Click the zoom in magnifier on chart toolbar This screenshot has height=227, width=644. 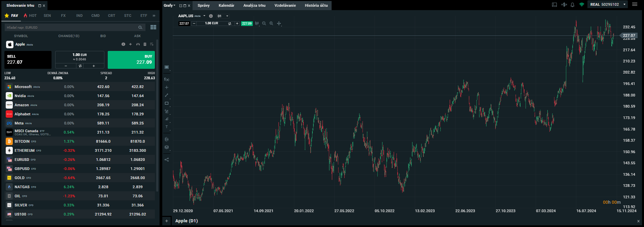click(x=271, y=24)
